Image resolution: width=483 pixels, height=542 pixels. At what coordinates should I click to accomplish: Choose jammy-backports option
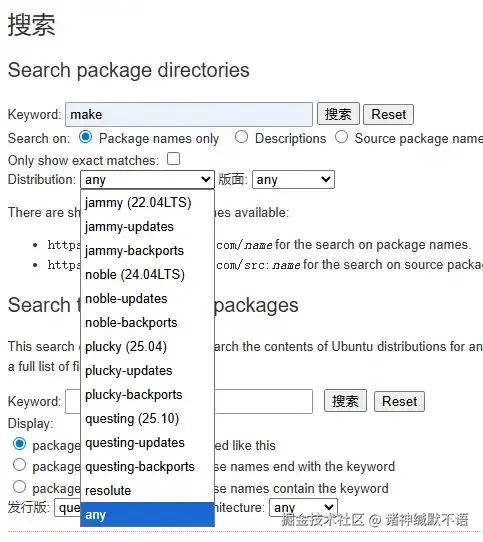pyautogui.click(x=148, y=251)
